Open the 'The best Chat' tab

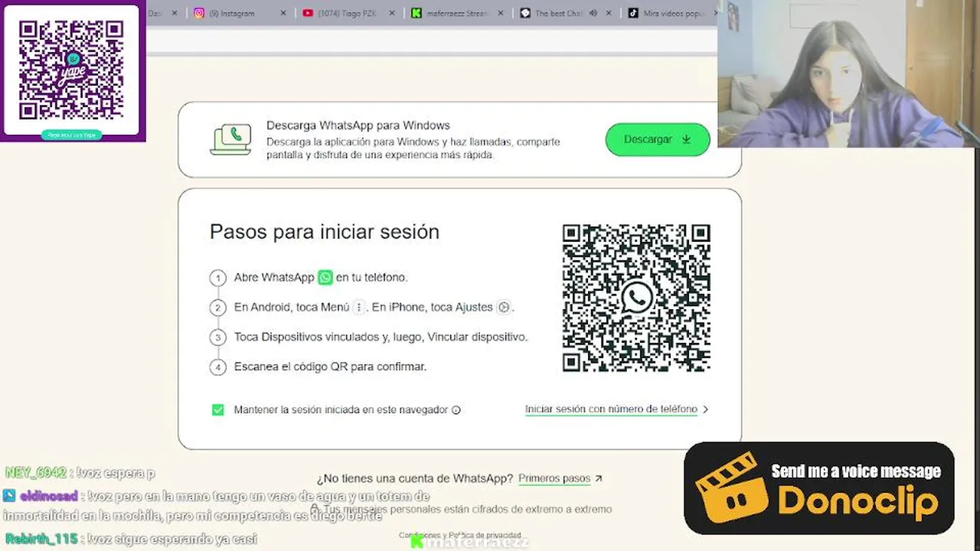[559, 13]
